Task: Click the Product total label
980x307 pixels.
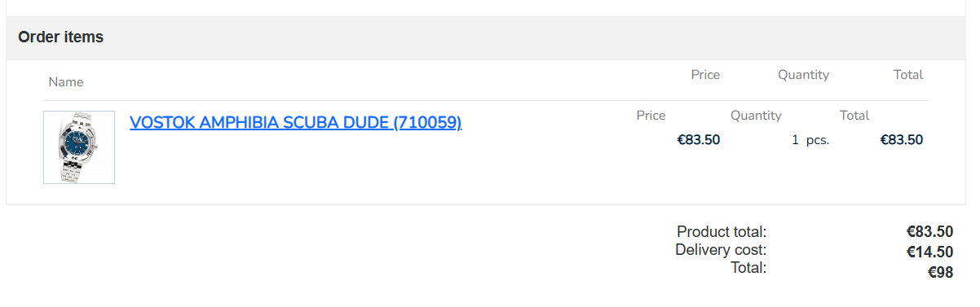Action: 722,232
